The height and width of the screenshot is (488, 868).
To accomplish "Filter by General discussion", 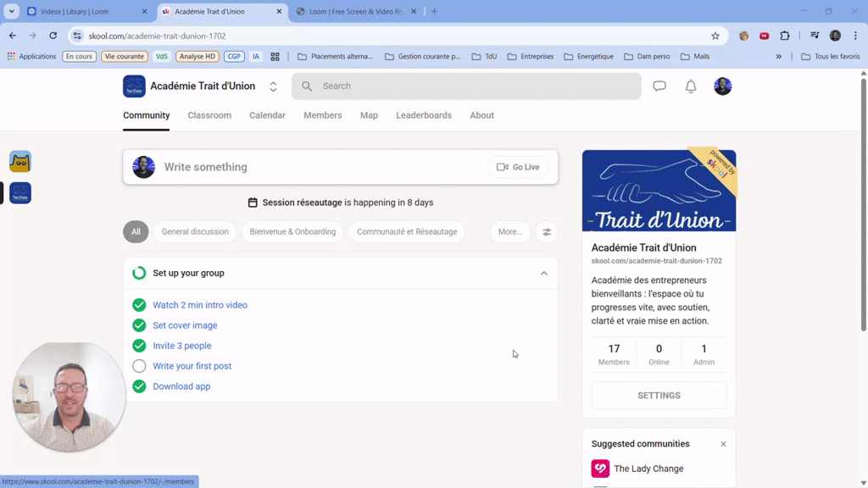I will [x=195, y=232].
